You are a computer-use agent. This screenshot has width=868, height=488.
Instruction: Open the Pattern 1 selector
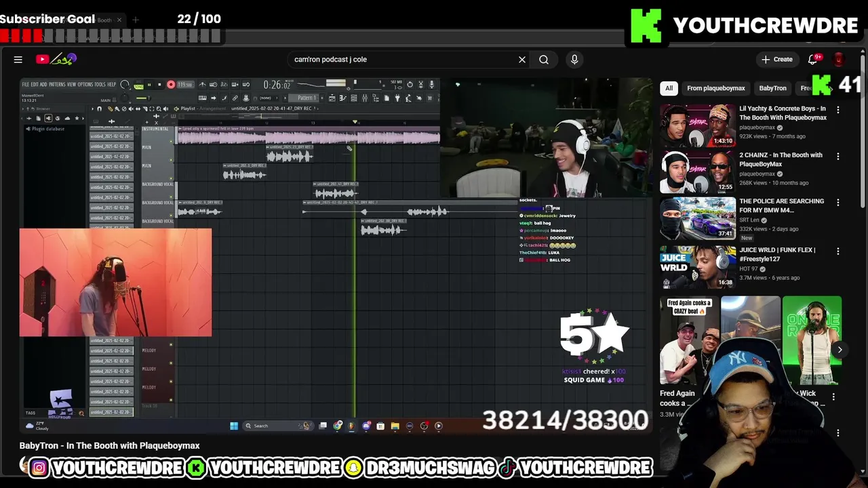(x=303, y=98)
